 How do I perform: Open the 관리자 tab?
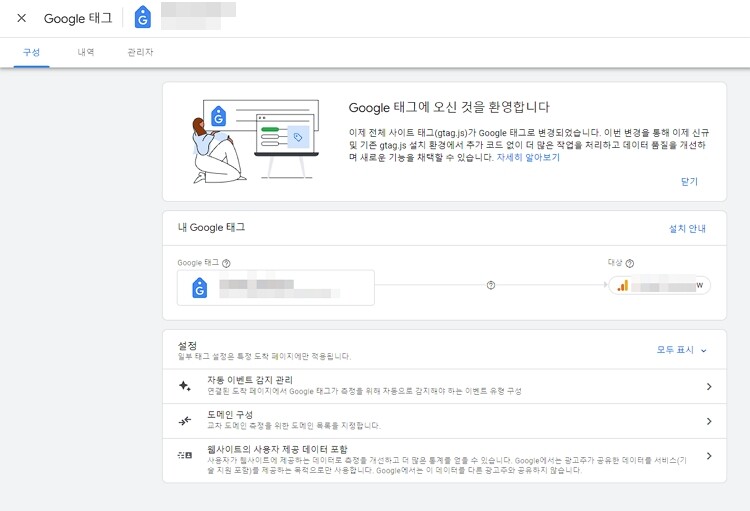[140, 52]
